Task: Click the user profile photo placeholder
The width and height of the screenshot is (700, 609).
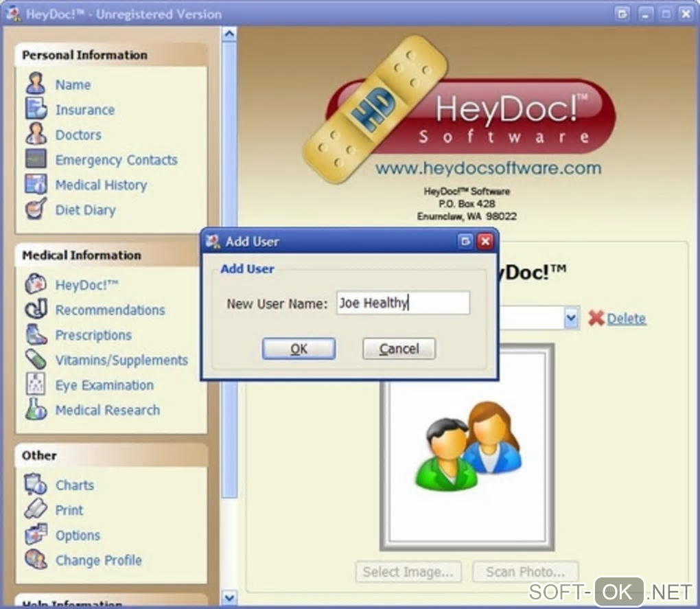Action: click(467, 448)
